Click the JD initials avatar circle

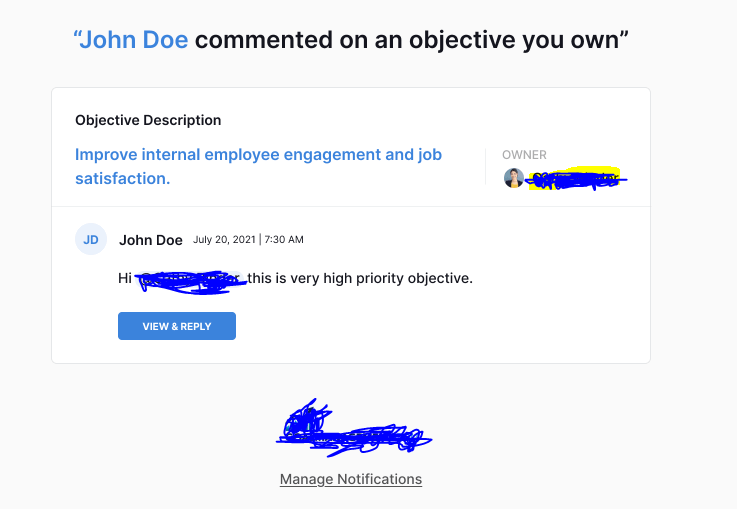click(91, 239)
